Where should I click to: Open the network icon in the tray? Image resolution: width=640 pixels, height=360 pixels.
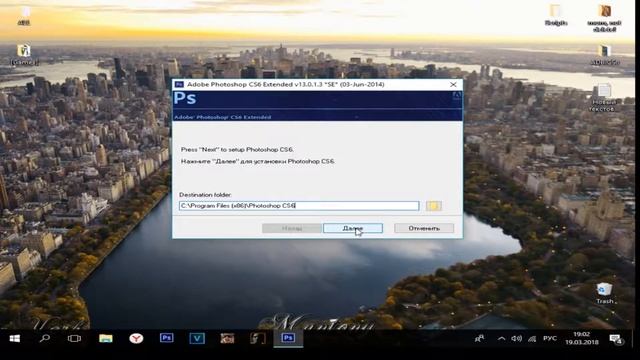532,338
